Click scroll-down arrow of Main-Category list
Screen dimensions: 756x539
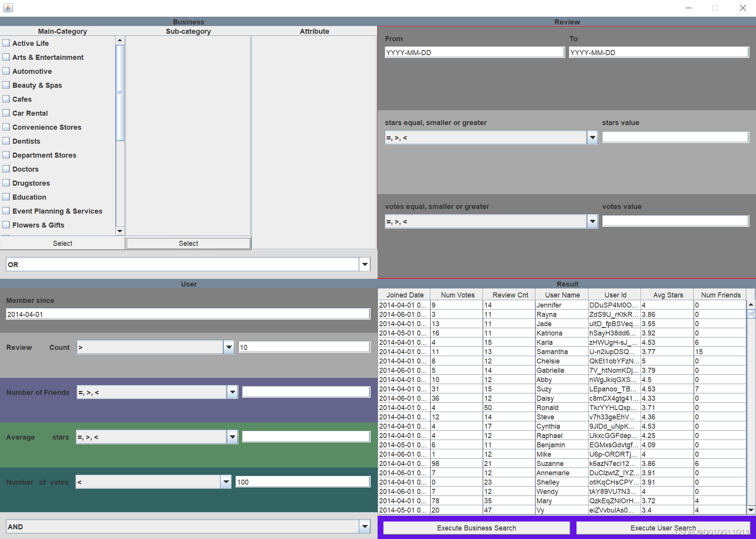[x=120, y=231]
